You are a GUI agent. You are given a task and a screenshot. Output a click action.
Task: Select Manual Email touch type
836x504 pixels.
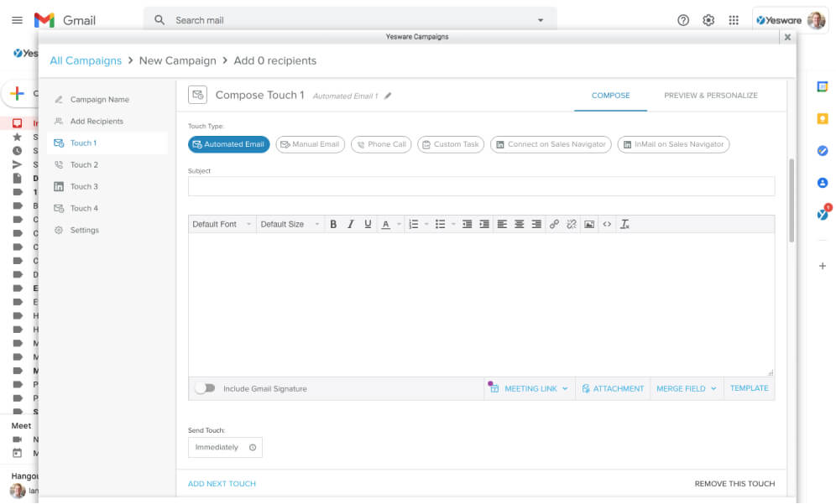311,144
